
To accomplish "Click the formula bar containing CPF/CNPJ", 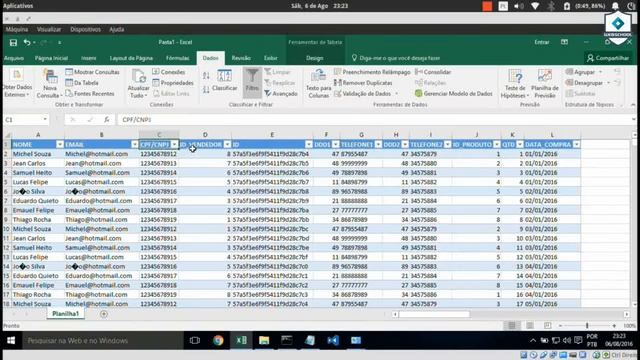I will (x=373, y=120).
